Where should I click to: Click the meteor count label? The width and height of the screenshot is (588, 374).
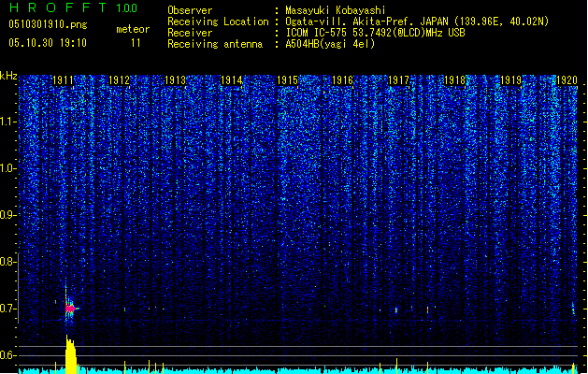(133, 29)
